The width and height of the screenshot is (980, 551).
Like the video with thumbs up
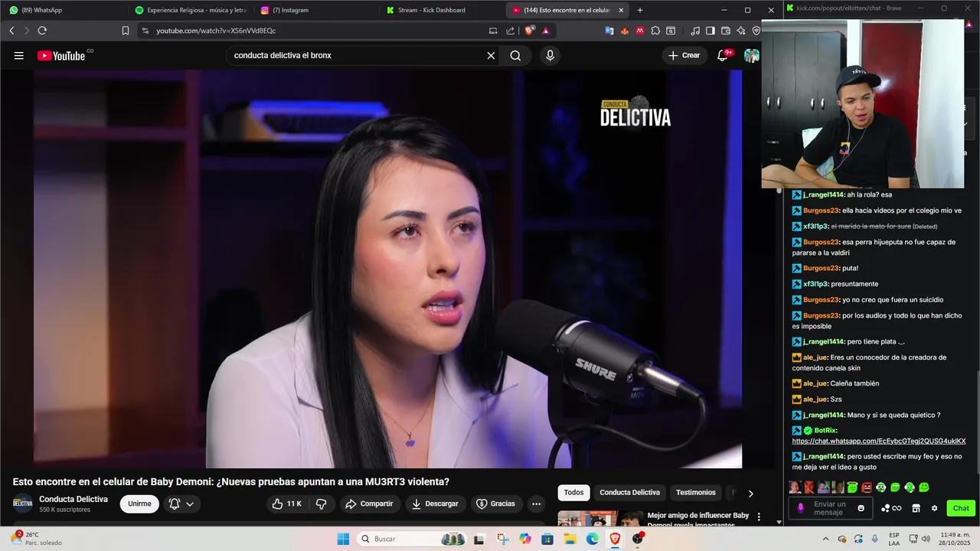[286, 504]
